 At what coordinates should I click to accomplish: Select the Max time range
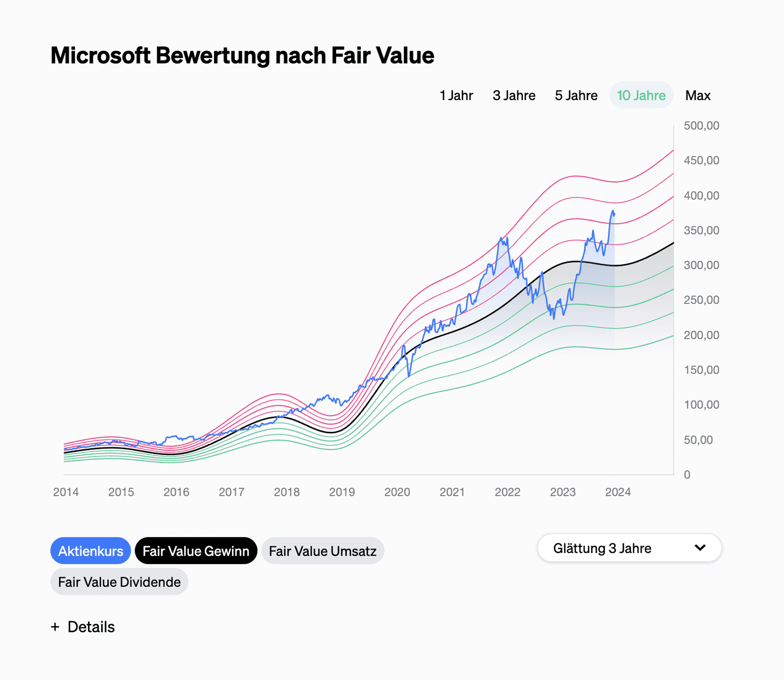pyautogui.click(x=698, y=95)
